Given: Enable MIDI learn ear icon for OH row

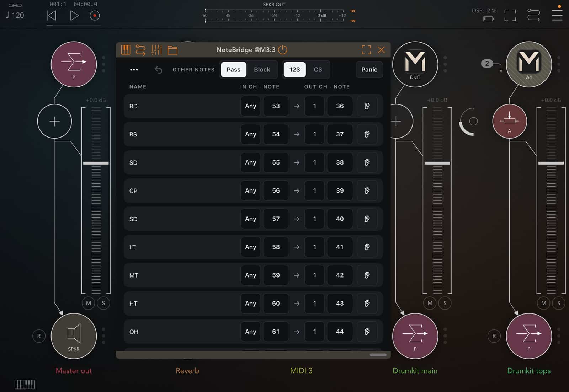Looking at the screenshot, I should (x=367, y=332).
